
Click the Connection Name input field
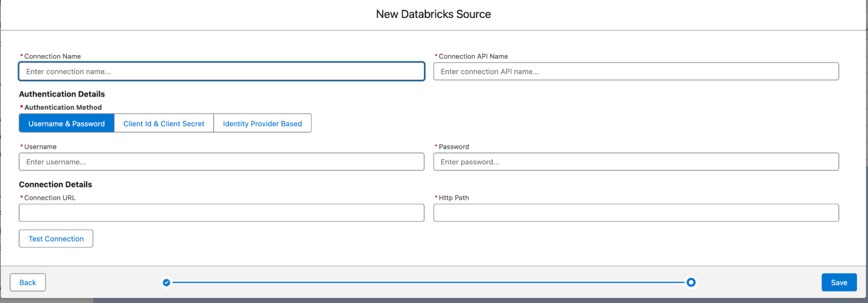(221, 72)
